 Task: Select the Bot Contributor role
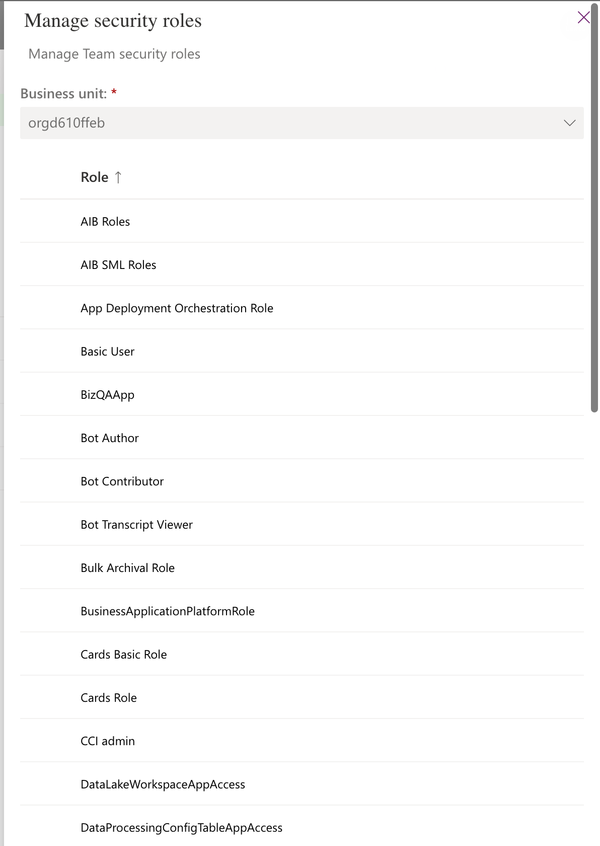(x=121, y=481)
